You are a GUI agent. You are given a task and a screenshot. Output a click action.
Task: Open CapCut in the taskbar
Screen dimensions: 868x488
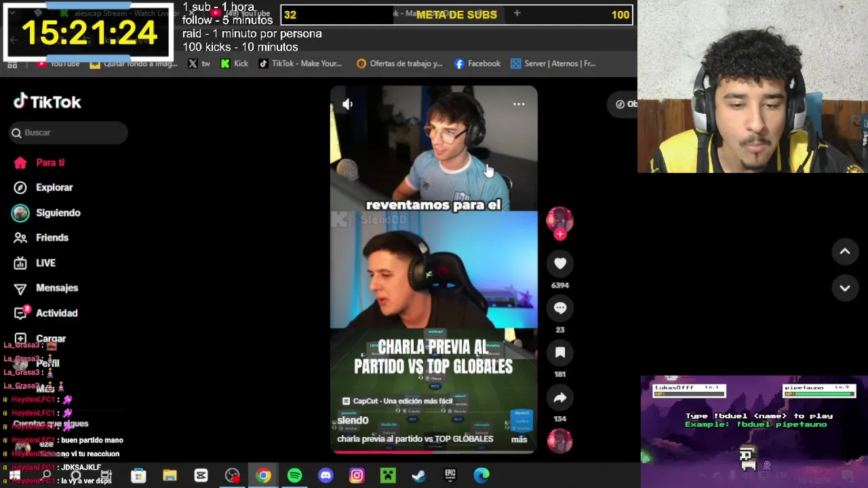click(201, 476)
